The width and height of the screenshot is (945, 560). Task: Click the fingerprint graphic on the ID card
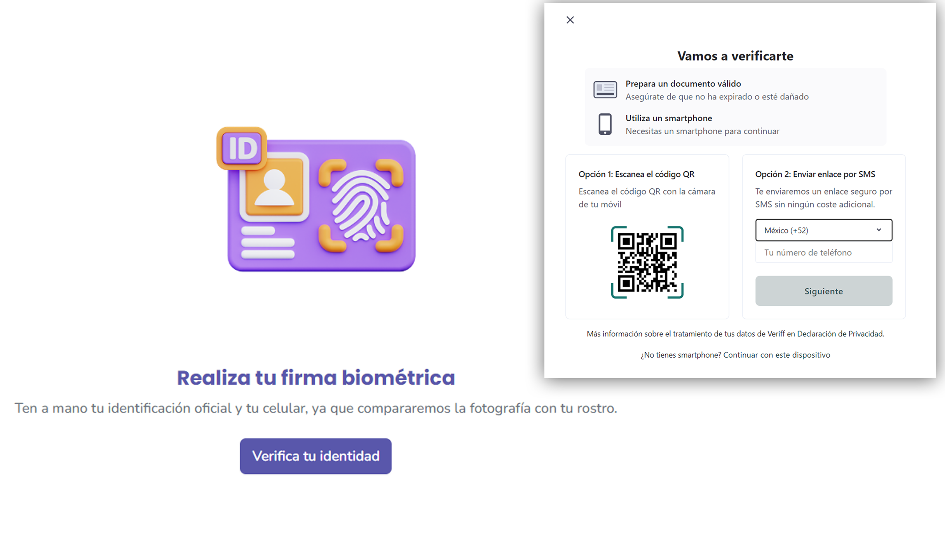pyautogui.click(x=361, y=205)
